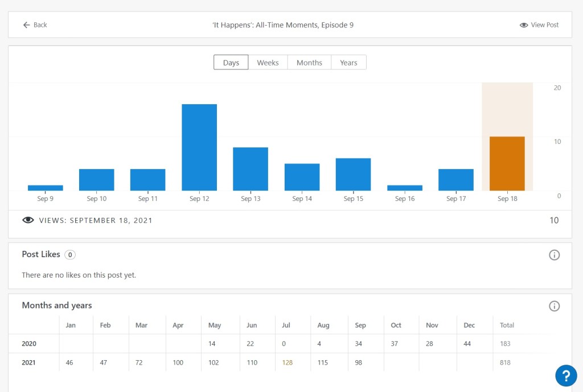This screenshot has width=583, height=392.
Task: Select the Sep 12 bar in chart
Action: point(199,147)
